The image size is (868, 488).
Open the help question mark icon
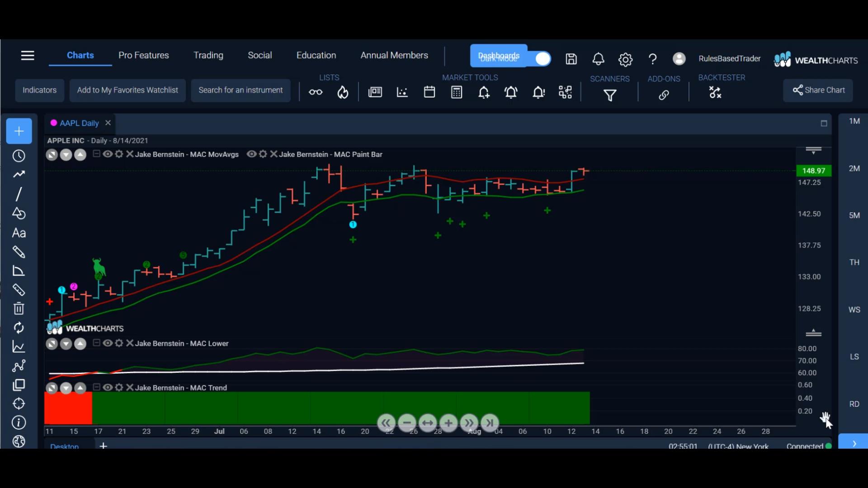652,59
